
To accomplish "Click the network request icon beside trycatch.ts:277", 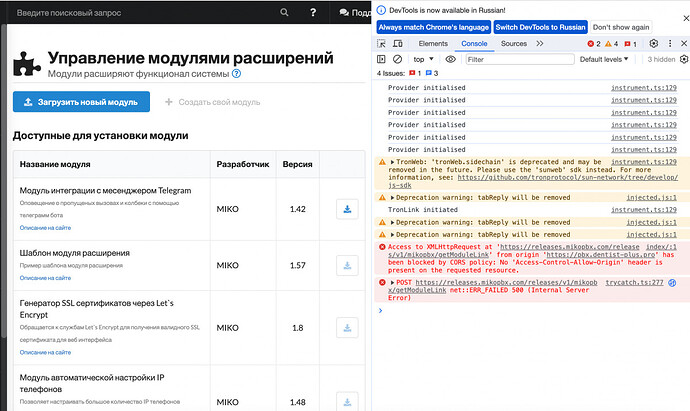I will coord(672,283).
